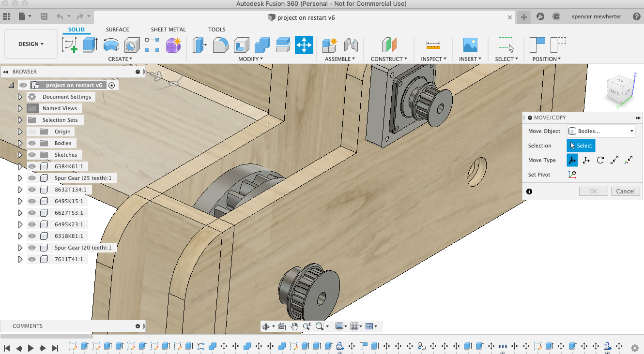Toggle visibility of 8632T134:1
The image size is (644, 354).
[32, 190]
